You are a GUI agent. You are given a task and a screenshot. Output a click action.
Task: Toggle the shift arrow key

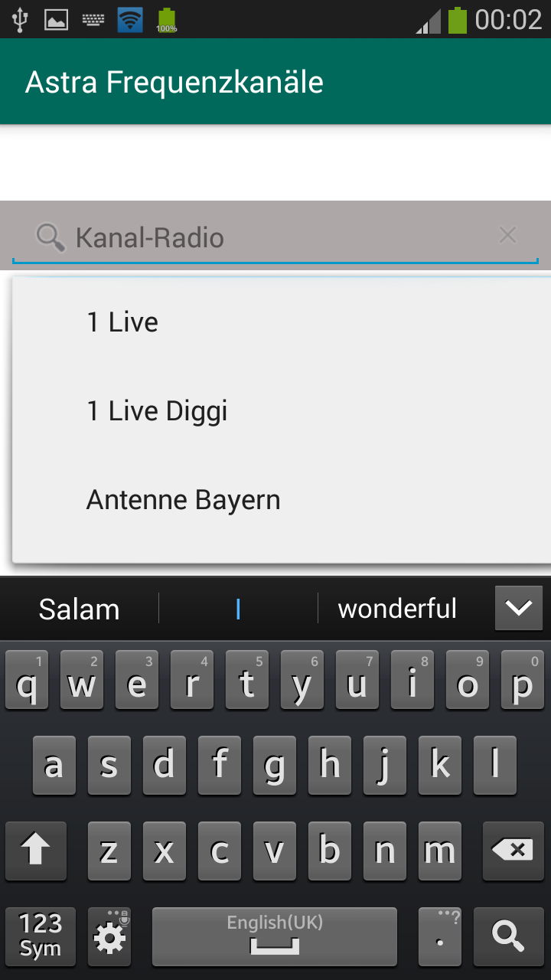pyautogui.click(x=36, y=851)
